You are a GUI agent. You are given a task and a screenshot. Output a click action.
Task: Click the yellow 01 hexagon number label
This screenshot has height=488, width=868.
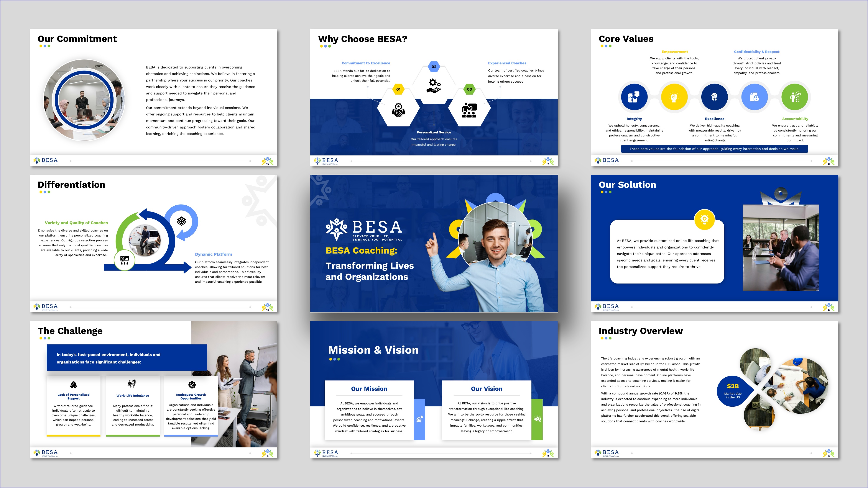coord(398,89)
